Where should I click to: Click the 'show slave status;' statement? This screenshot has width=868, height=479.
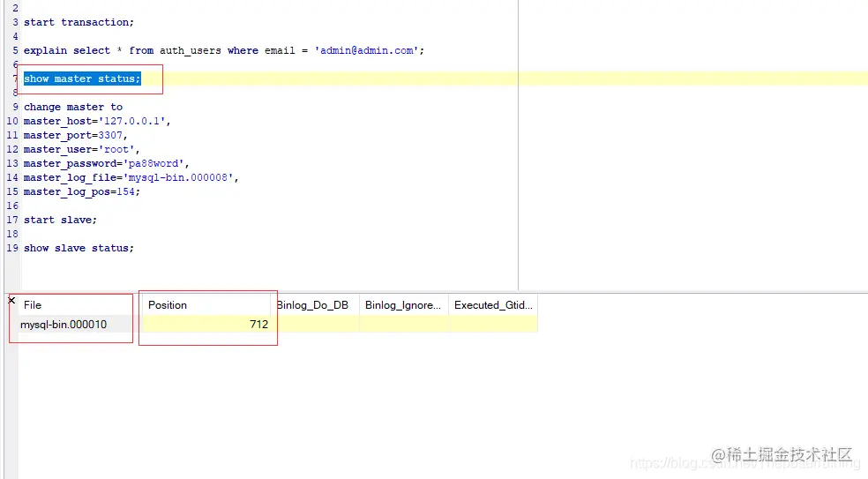tap(79, 248)
